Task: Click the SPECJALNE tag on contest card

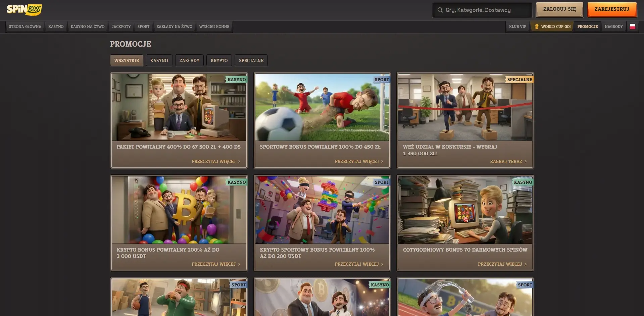Action: click(x=519, y=80)
